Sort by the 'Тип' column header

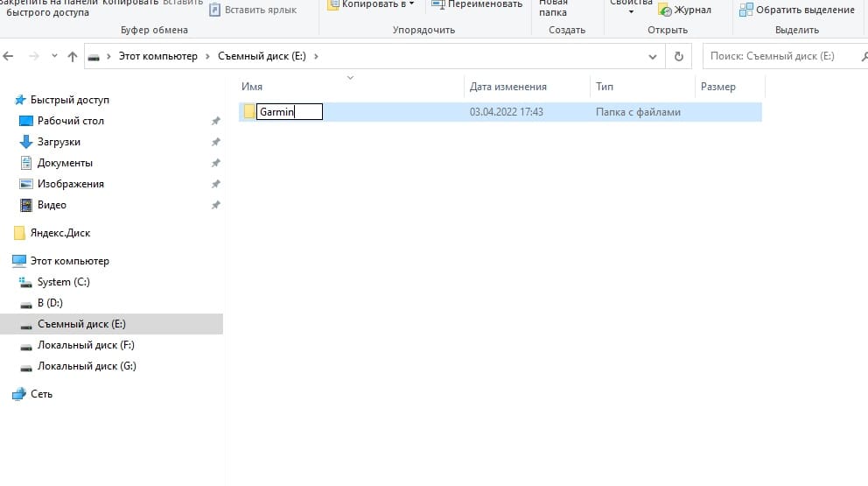pyautogui.click(x=605, y=87)
